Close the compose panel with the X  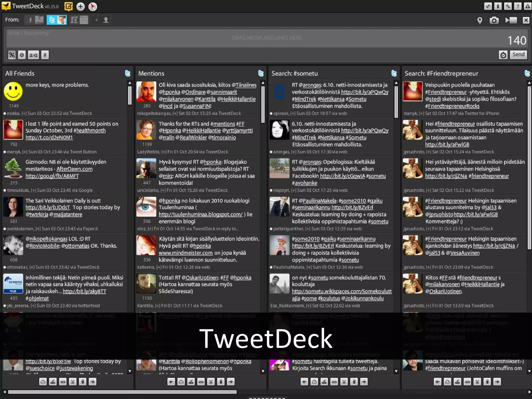(526, 20)
